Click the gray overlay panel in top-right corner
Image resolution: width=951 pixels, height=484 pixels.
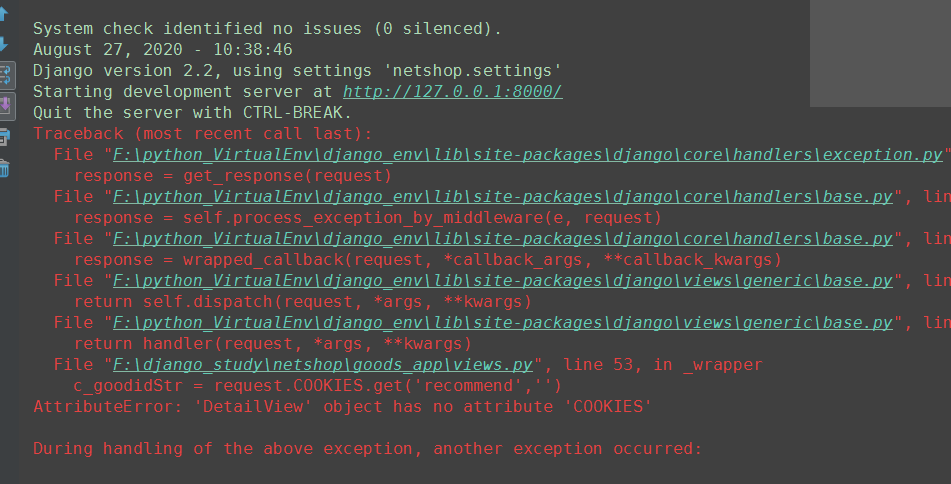click(881, 53)
